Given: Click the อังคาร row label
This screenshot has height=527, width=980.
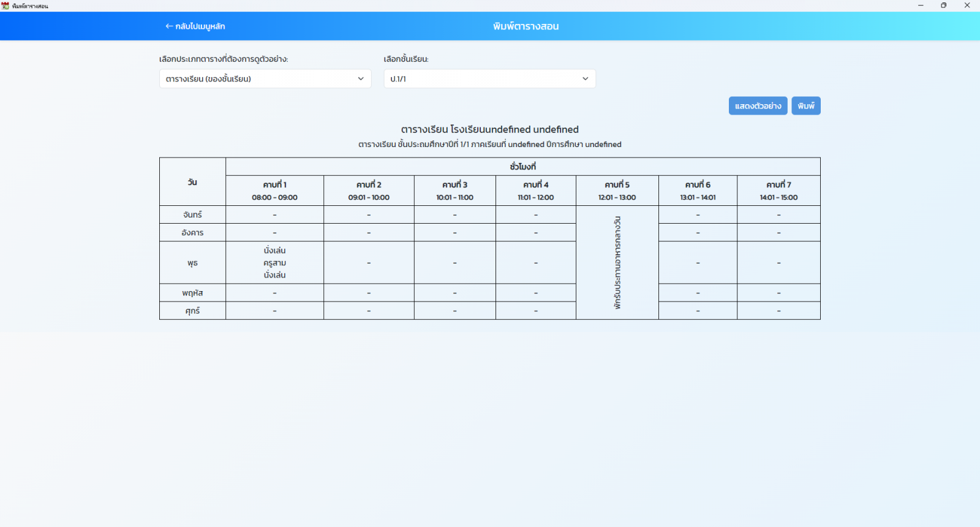Looking at the screenshot, I should click(192, 232).
